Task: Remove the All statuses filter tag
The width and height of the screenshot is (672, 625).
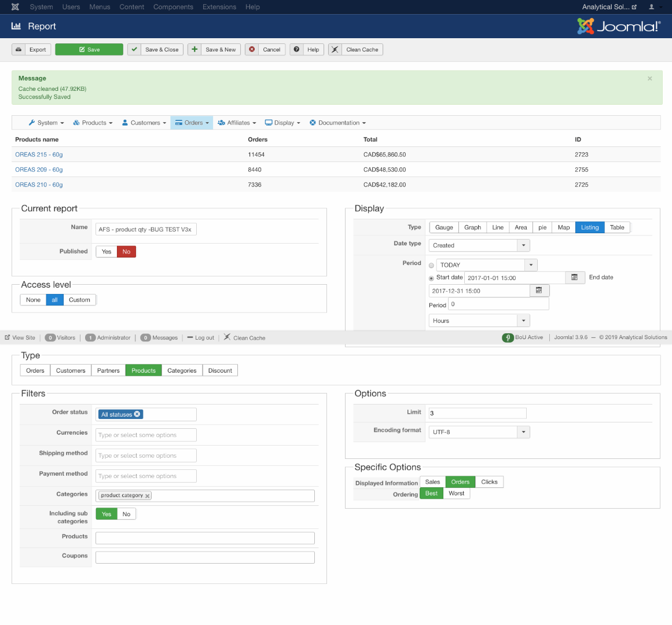Action: (x=137, y=414)
